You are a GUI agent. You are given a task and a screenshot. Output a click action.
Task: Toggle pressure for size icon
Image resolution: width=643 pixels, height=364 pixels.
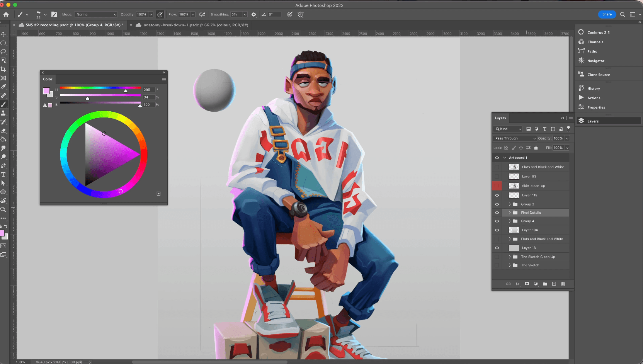pos(290,14)
